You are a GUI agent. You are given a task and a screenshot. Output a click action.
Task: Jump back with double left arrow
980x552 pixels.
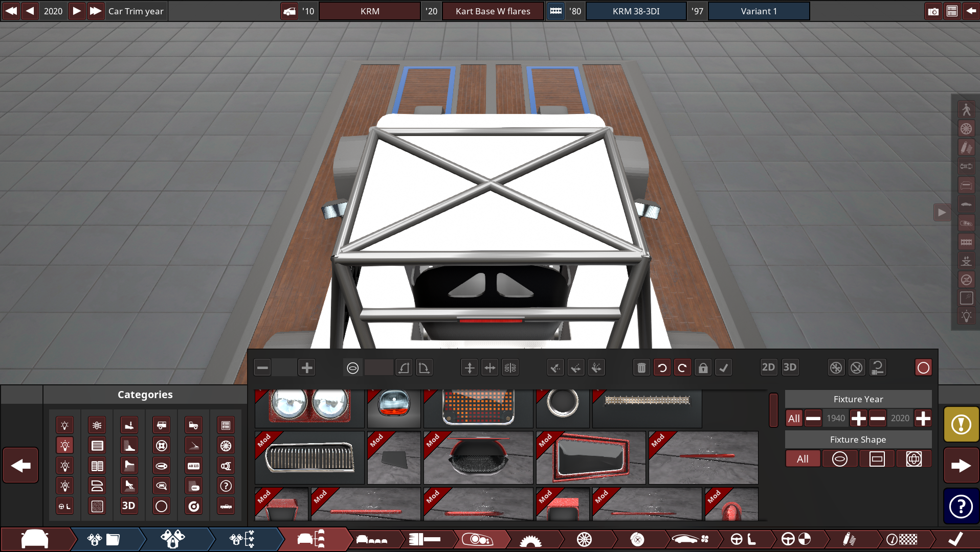(x=11, y=11)
